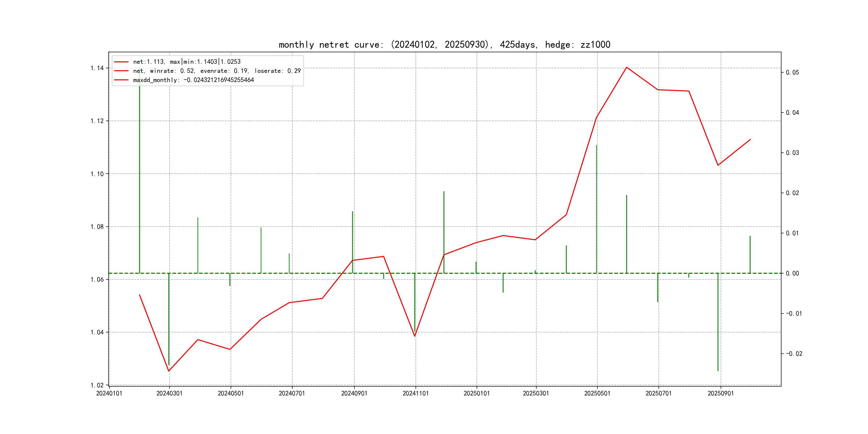The height and width of the screenshot is (434, 868).
Task: Click the final endpoint of the red curve
Action: point(750,140)
